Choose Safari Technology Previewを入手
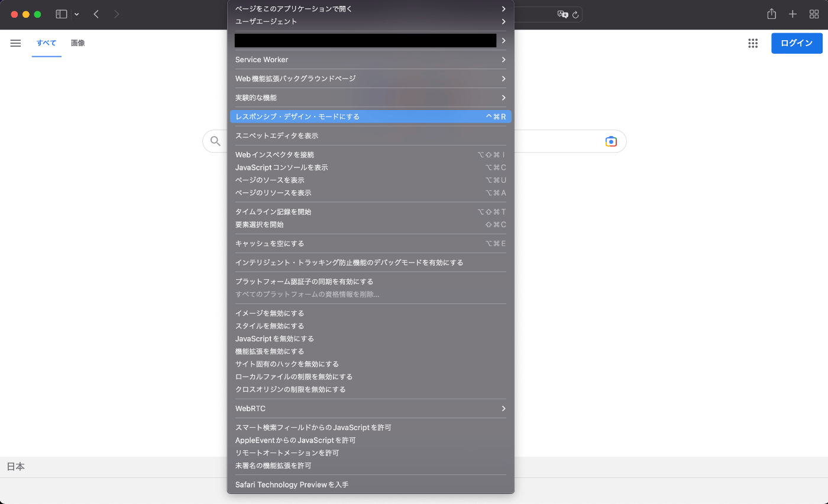Image resolution: width=828 pixels, height=504 pixels. 371,484
